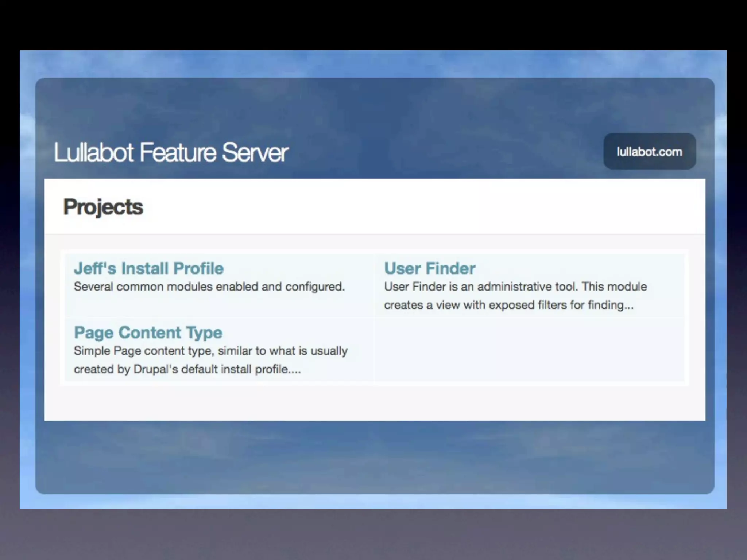The width and height of the screenshot is (747, 560).
Task: Click the 'Several common modules enabled' description
Action: (x=209, y=287)
